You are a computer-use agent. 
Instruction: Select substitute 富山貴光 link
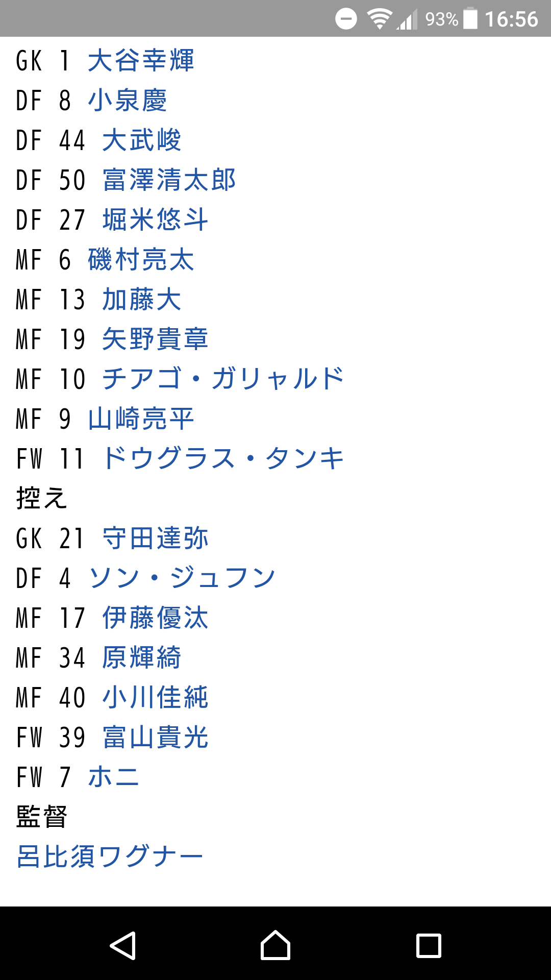(155, 737)
